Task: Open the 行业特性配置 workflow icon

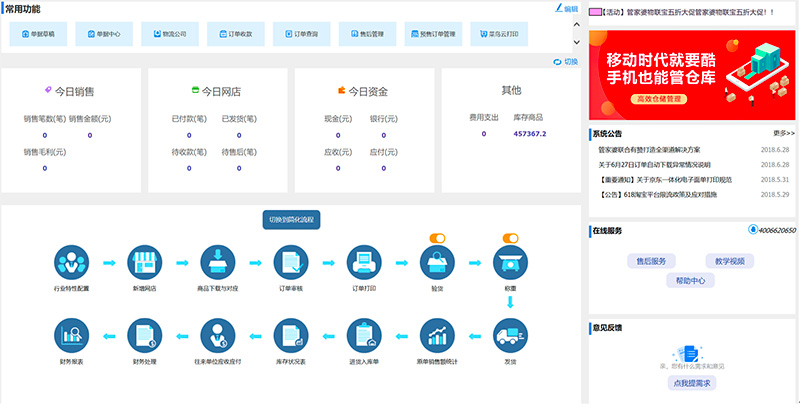Action: (71, 263)
